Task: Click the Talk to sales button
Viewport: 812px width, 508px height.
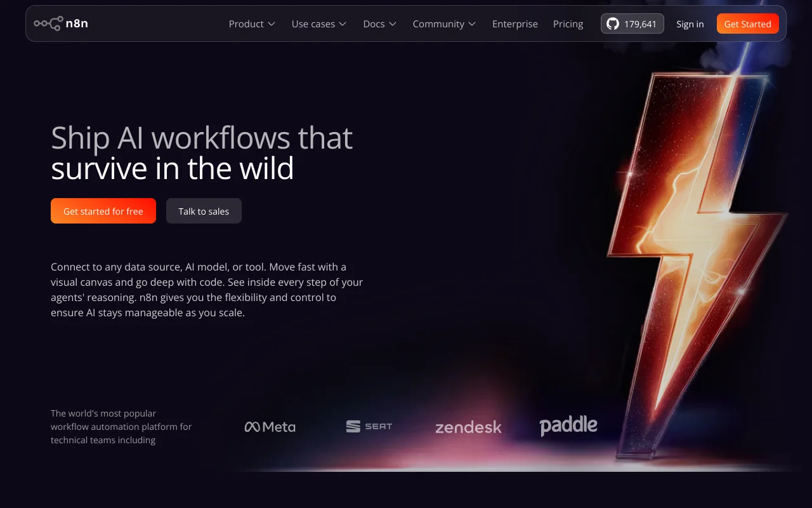Action: click(x=204, y=211)
